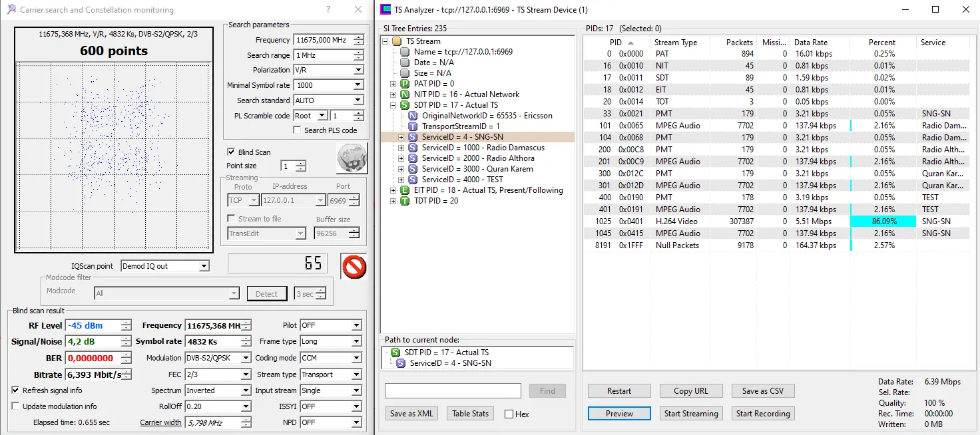Disable the Blind Scan checkbox
This screenshot has height=435, width=980.
click(x=231, y=152)
